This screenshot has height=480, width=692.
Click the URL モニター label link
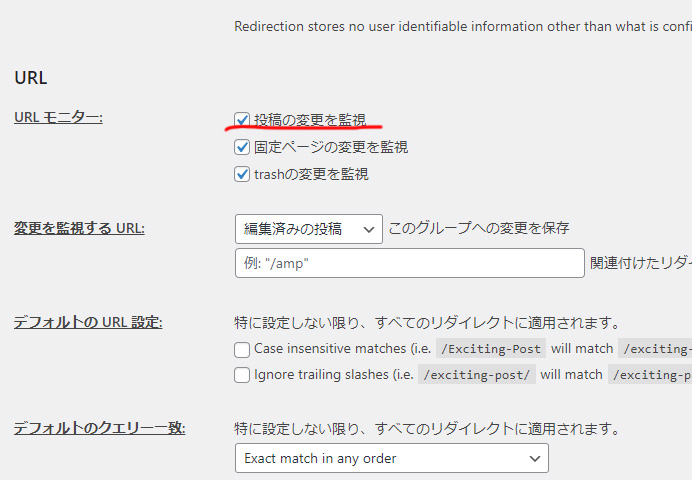[58, 117]
